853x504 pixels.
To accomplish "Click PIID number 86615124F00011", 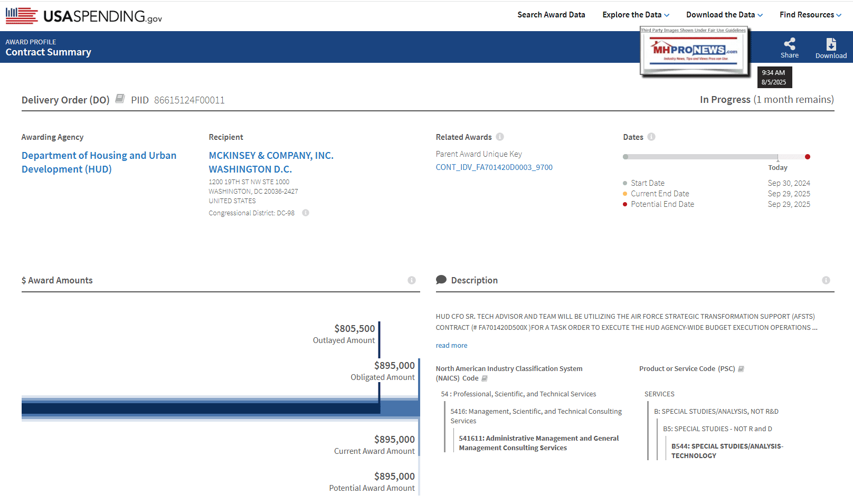I will 189,100.
